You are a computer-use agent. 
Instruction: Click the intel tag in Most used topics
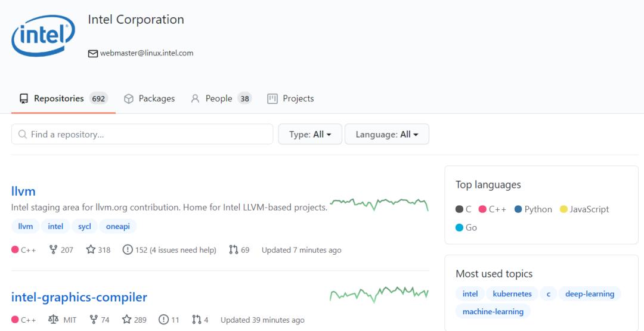pos(470,294)
